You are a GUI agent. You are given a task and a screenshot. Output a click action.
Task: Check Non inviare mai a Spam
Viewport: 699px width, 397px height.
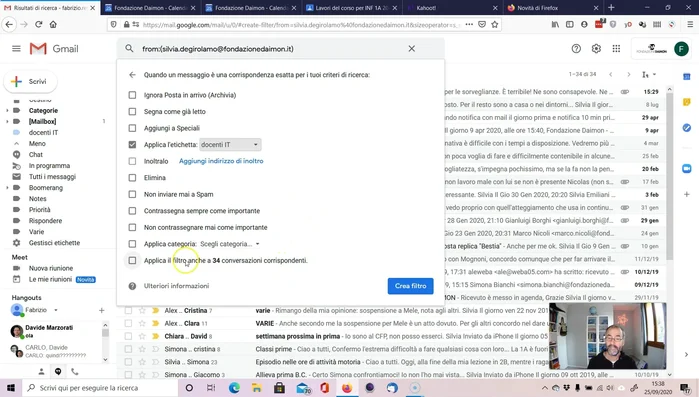(x=132, y=194)
